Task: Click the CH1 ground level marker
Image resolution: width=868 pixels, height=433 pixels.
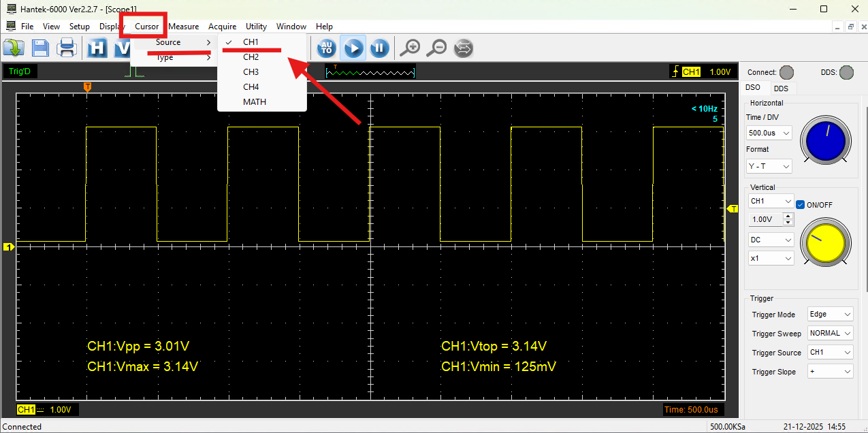Action: (8, 246)
